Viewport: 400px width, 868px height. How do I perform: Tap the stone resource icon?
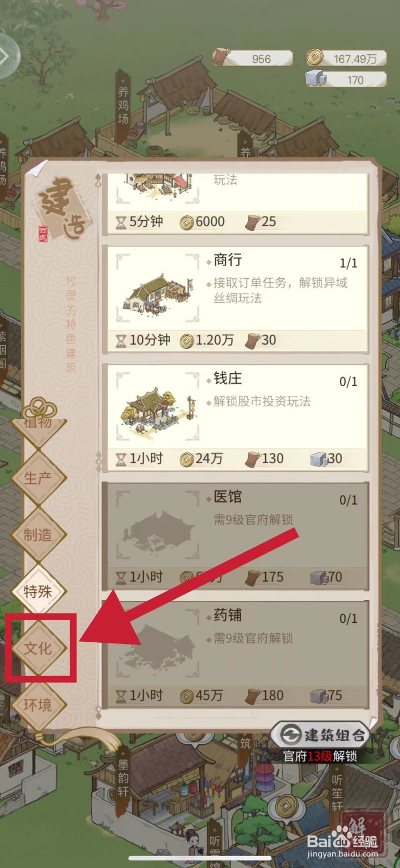(316, 79)
